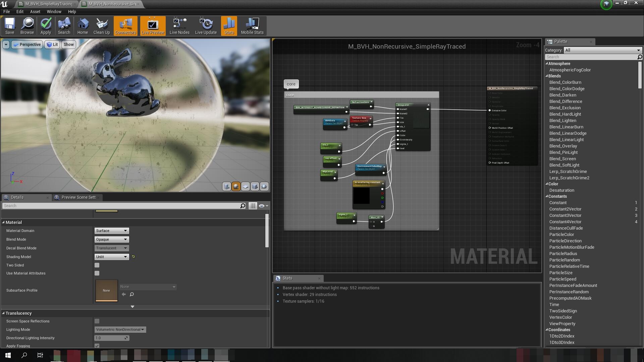Select the cylinder preview mesh shape

(x=226, y=187)
